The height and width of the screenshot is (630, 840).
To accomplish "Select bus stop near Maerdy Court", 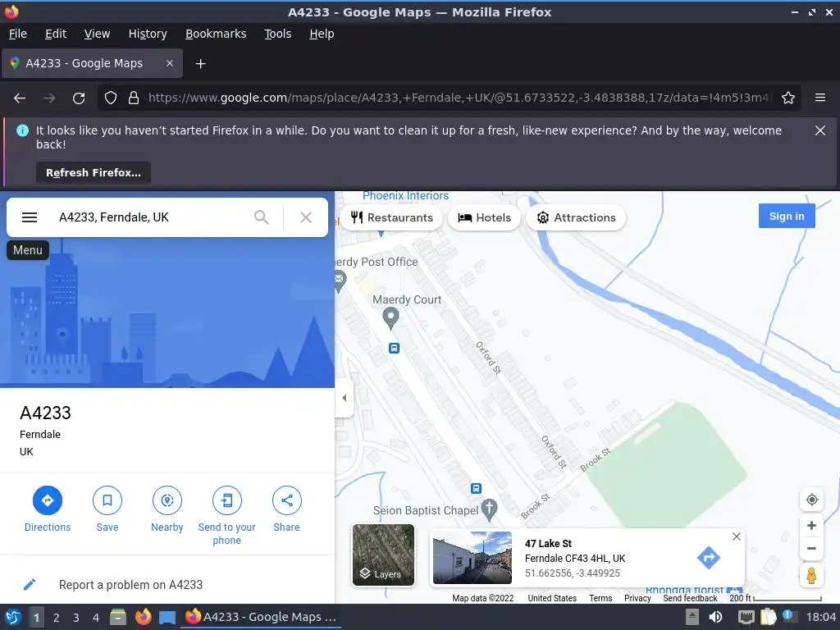I will 395,348.
